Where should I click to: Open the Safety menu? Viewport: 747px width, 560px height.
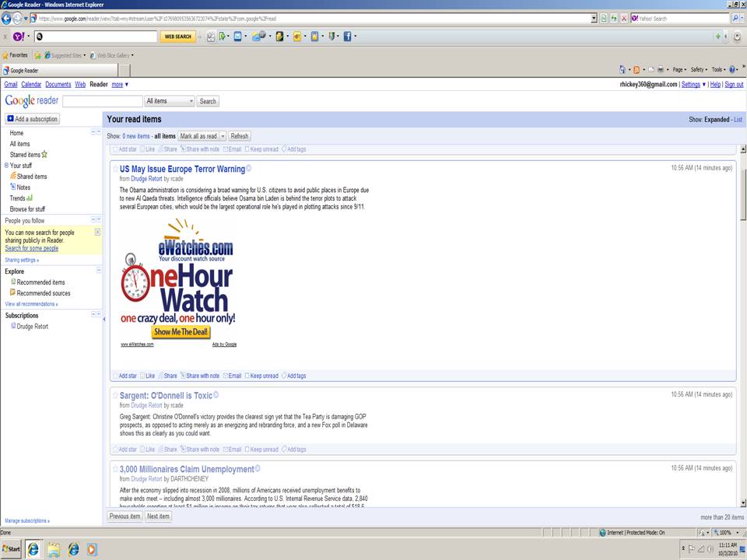(699, 69)
